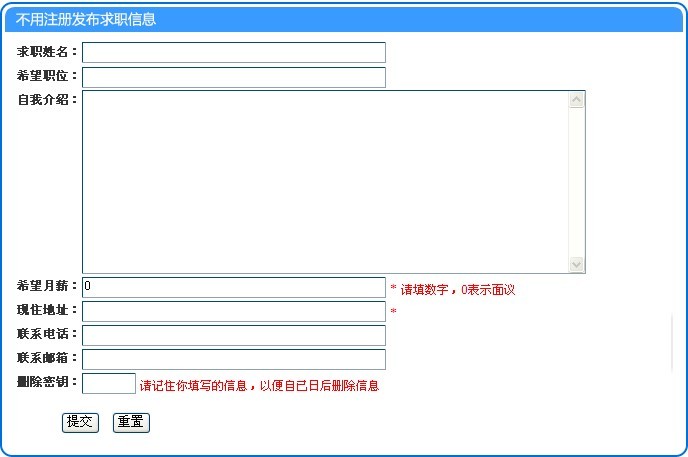Click the 自我介绍 label text
The width and height of the screenshot is (688, 457).
point(46,99)
